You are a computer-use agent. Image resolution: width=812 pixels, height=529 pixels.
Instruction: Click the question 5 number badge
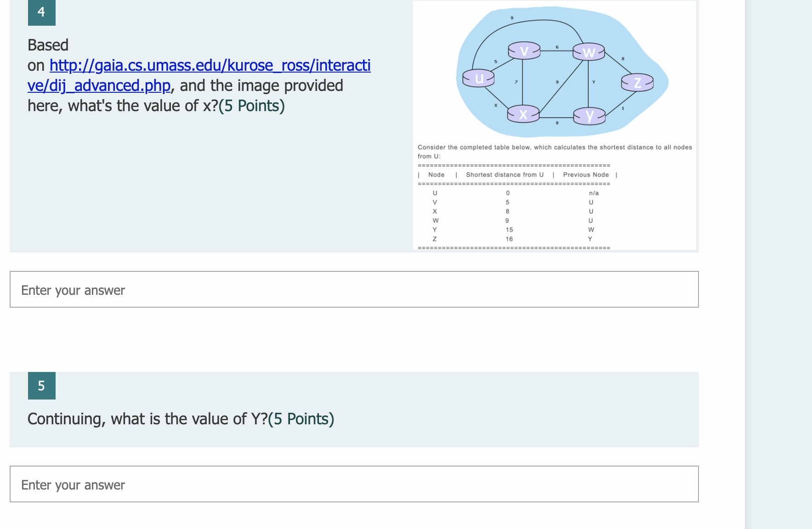tap(42, 386)
